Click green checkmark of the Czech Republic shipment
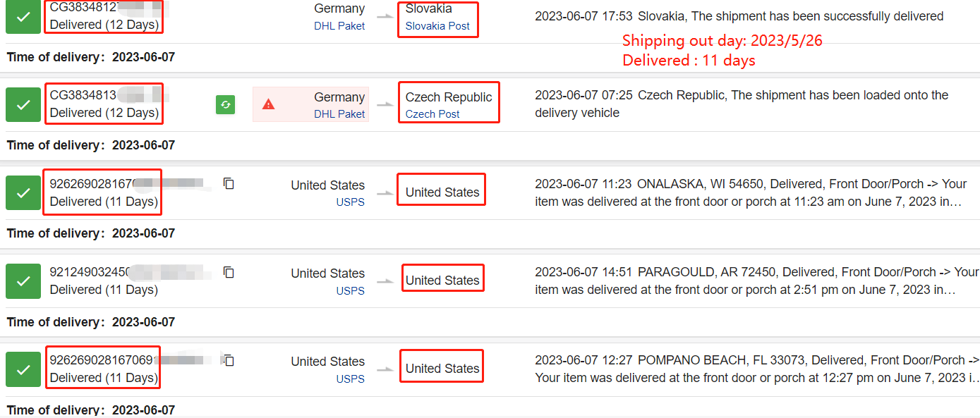 [x=23, y=104]
